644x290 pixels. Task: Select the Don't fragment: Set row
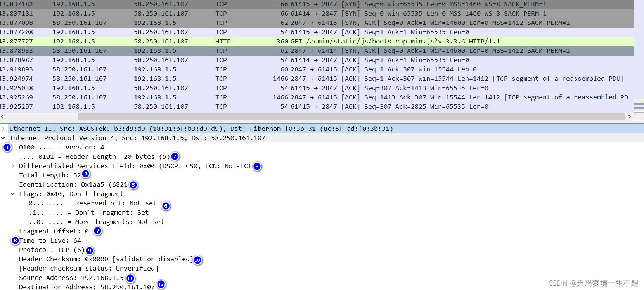[88, 212]
